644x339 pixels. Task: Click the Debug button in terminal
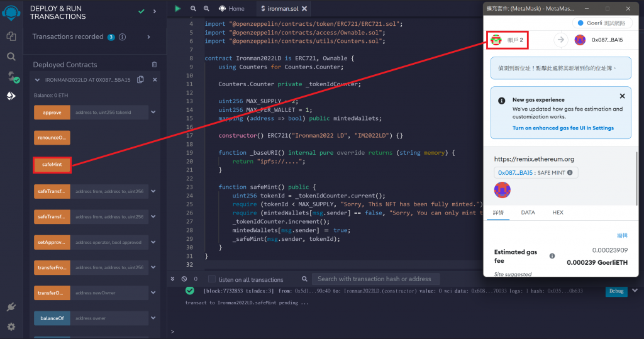(616, 291)
